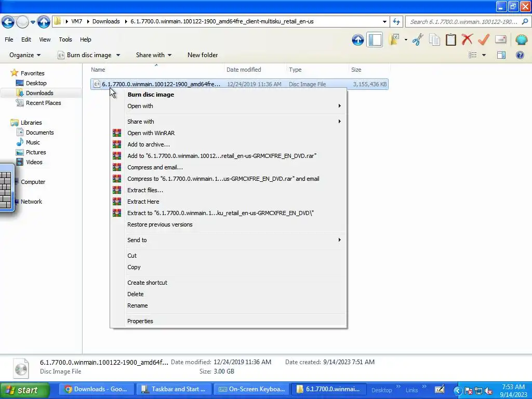Image resolution: width=532 pixels, height=399 pixels.
Task: Select Desktop in Favorites
Action: pos(36,83)
